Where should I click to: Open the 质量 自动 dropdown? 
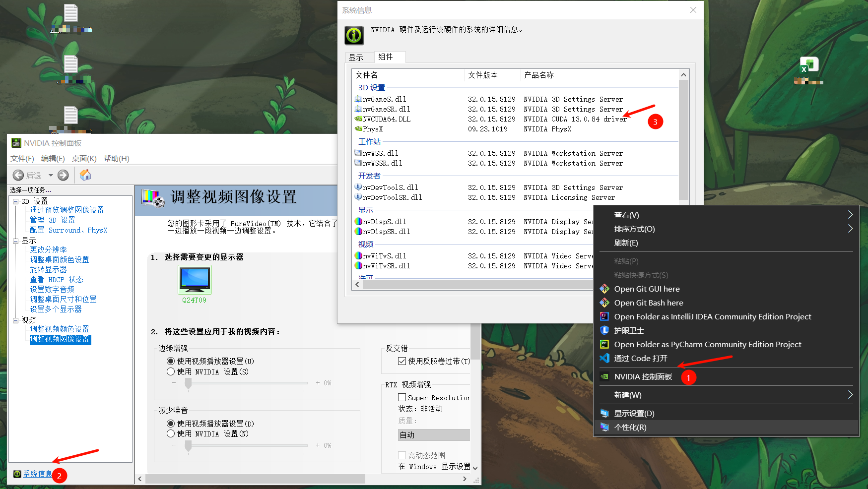click(434, 435)
